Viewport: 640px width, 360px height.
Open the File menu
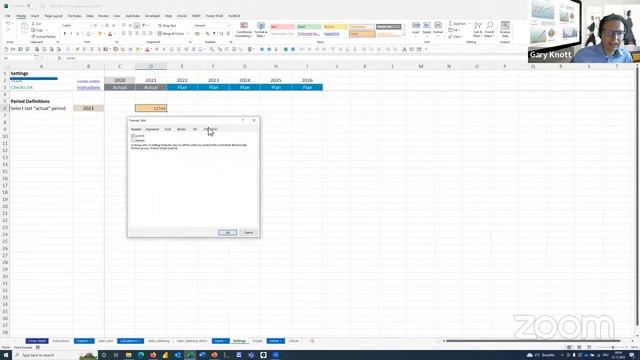pyautogui.click(x=8, y=16)
